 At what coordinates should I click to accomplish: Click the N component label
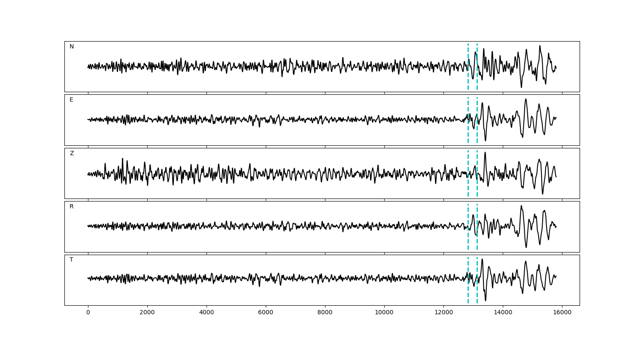click(72, 47)
